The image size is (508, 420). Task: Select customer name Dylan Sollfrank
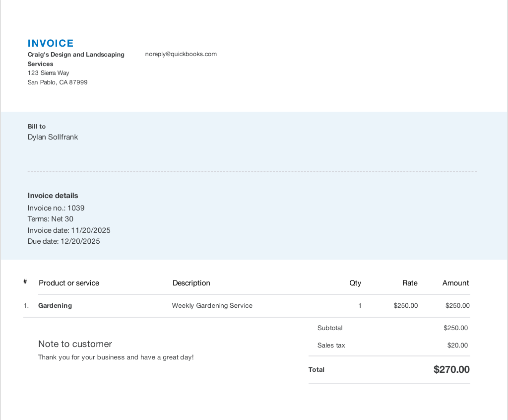tap(53, 137)
